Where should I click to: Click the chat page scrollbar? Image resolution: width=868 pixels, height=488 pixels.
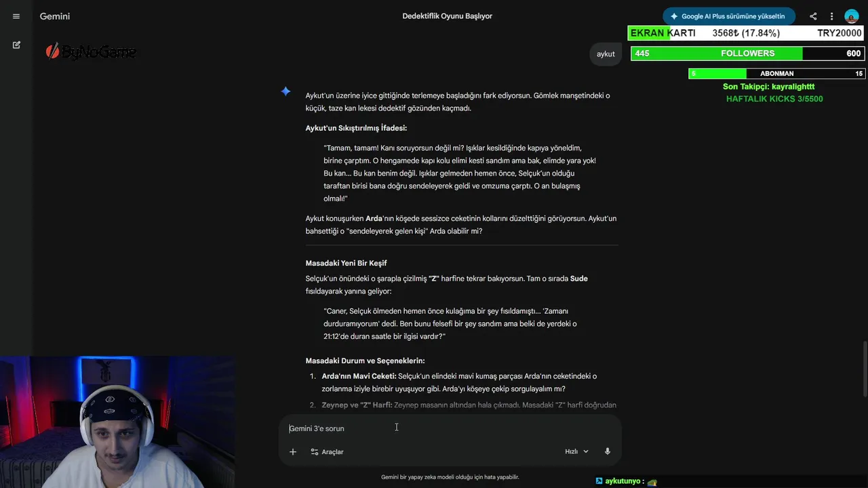pyautogui.click(x=865, y=369)
